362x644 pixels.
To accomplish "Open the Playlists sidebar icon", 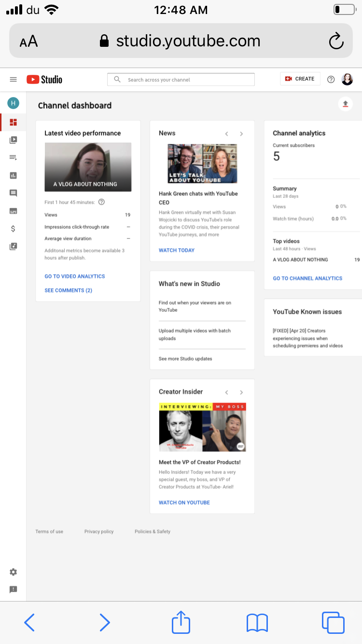I will coord(13,157).
